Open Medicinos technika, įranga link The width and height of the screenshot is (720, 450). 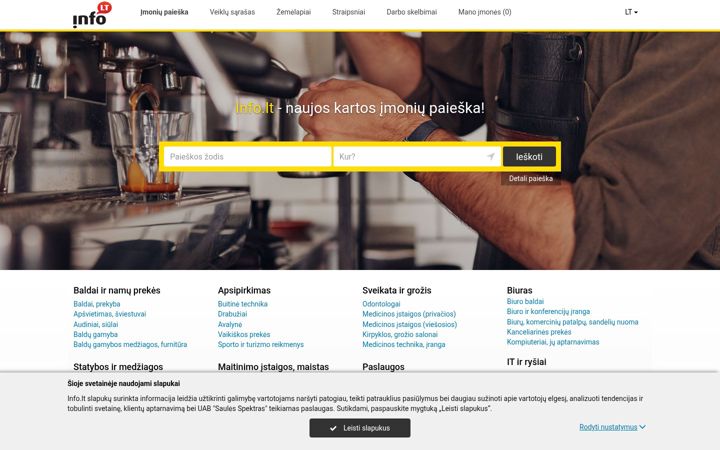tap(404, 344)
